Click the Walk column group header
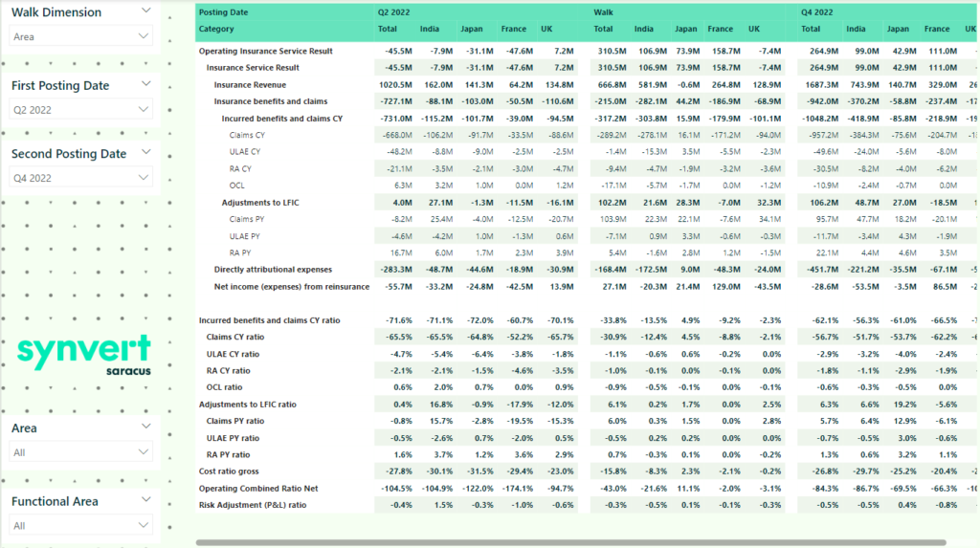 point(603,12)
